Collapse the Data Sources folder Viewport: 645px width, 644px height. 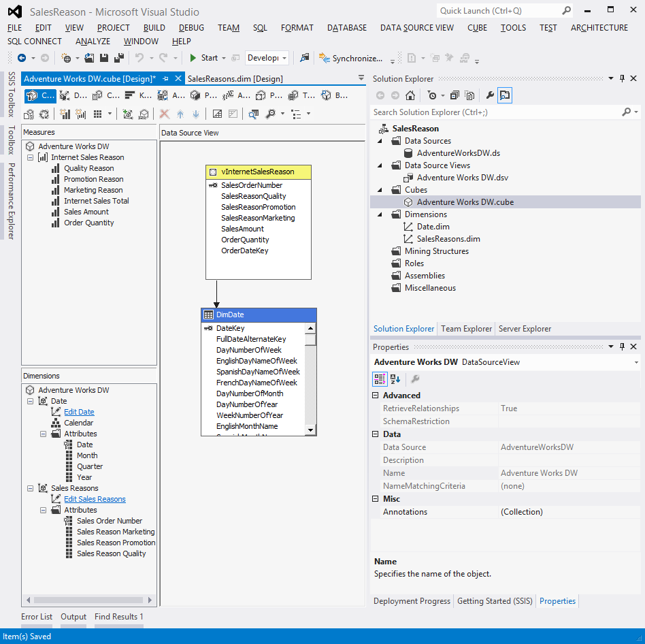pyautogui.click(x=380, y=141)
